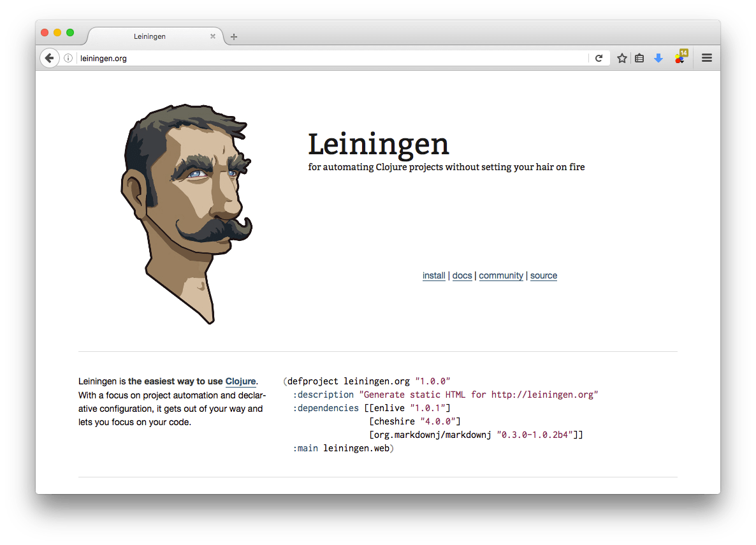Image resolution: width=756 pixels, height=545 pixels.
Task: Bookmark this page with the star icon
Action: (622, 59)
